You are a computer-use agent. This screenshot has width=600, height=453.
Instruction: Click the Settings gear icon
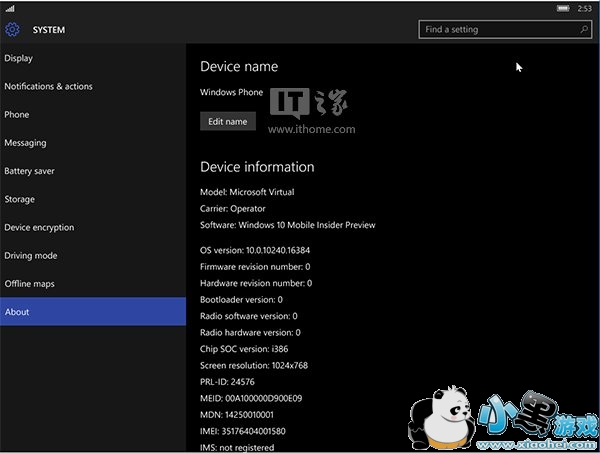coord(13,30)
